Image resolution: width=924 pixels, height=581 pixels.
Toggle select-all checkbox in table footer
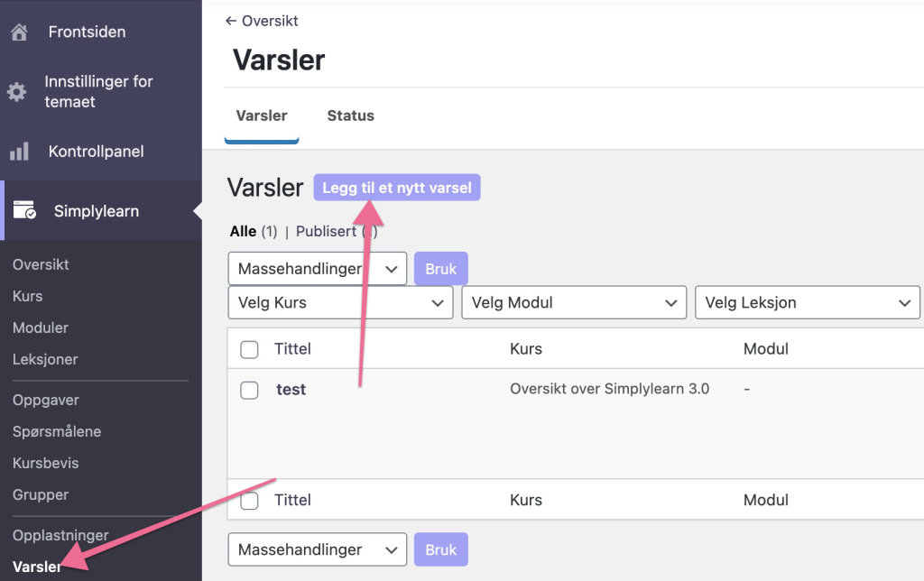pyautogui.click(x=250, y=501)
